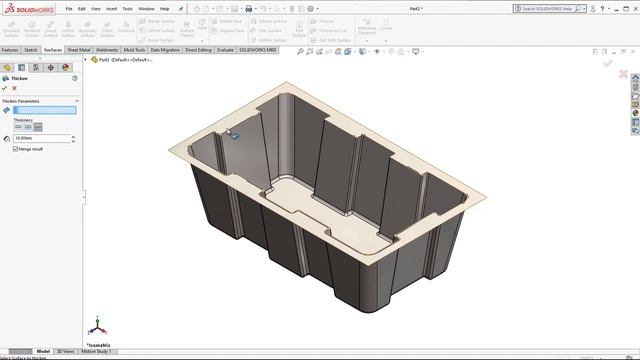
Task: Open the View Palette task pane icon
Action: (636, 104)
